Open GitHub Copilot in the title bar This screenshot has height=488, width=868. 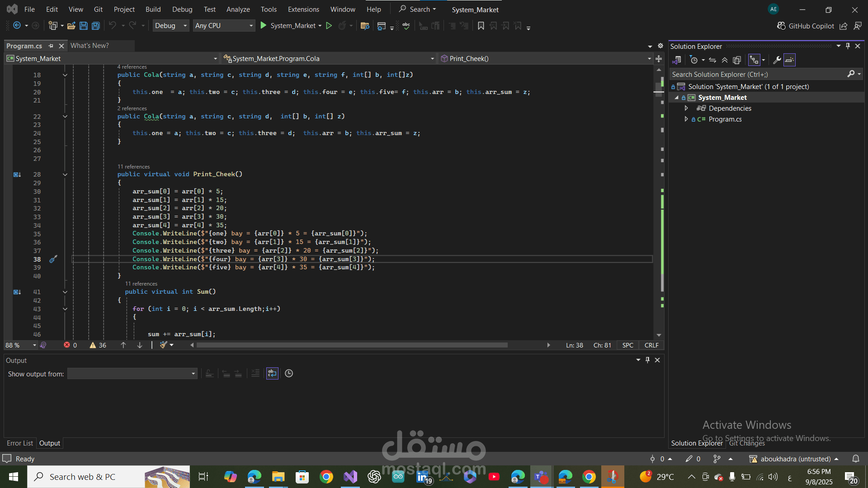806,26
